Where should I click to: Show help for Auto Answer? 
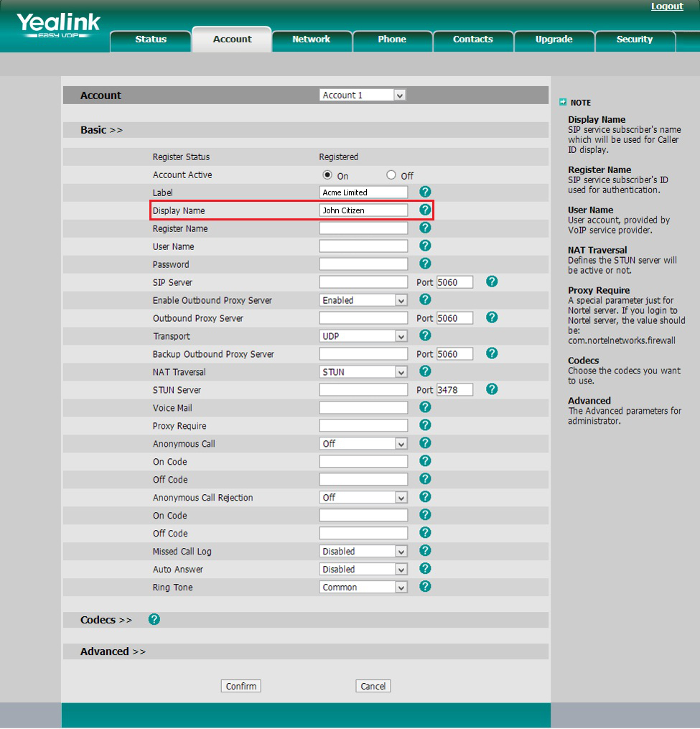[425, 569]
